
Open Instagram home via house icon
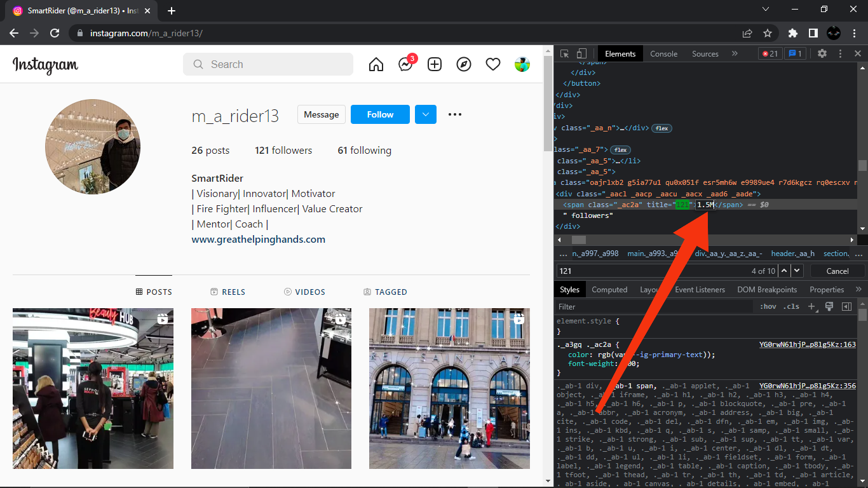pyautogui.click(x=376, y=64)
